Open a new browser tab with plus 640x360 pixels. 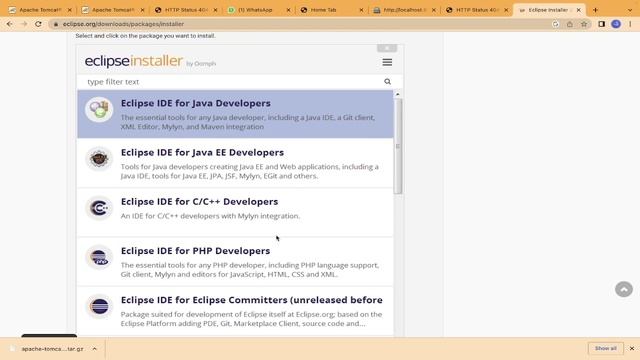595,10
